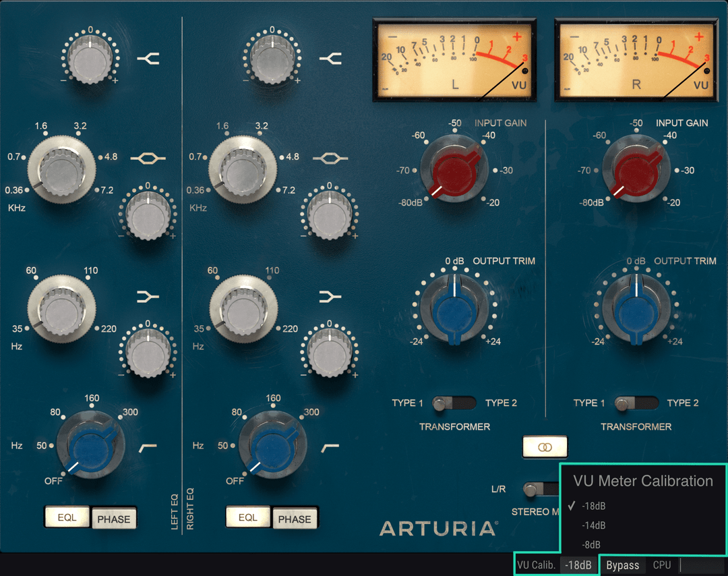The height and width of the screenshot is (576, 728).
Task: Click the right EQ low shelf curve icon
Action: pyautogui.click(x=330, y=296)
